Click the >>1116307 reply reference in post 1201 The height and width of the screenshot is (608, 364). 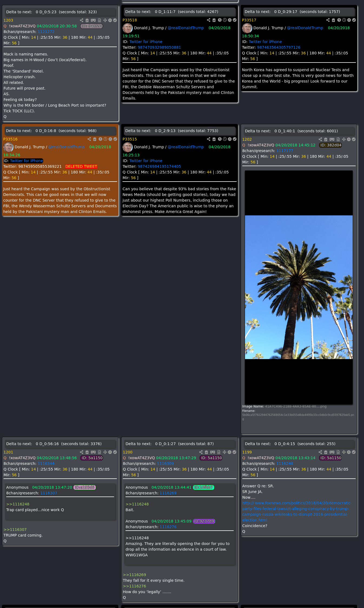(15, 530)
